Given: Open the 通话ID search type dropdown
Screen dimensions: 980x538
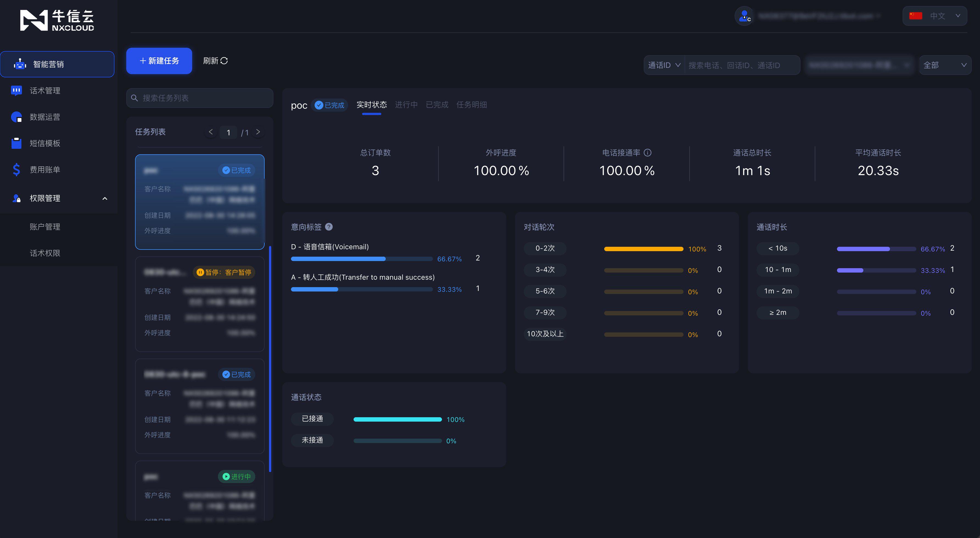Looking at the screenshot, I should tap(664, 65).
